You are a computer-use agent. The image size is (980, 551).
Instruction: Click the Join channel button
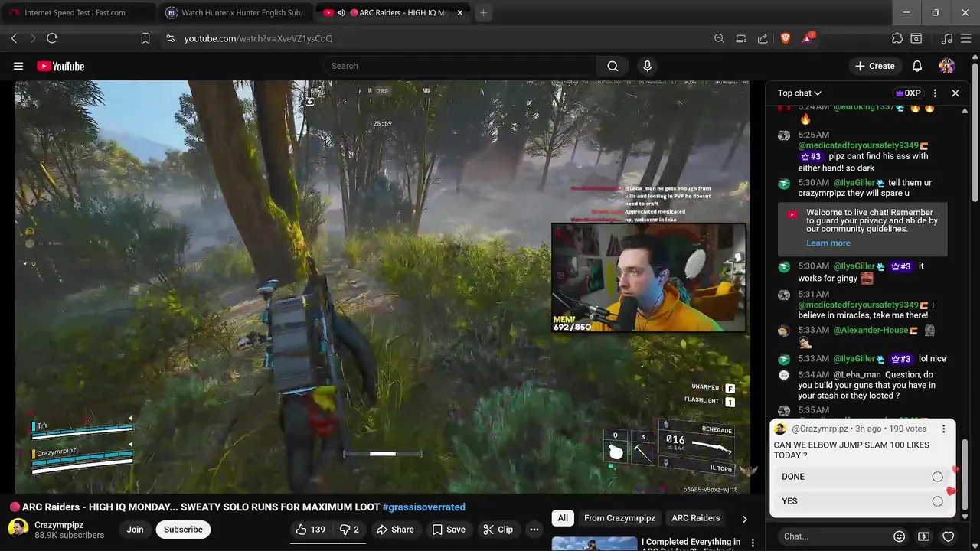pyautogui.click(x=135, y=530)
